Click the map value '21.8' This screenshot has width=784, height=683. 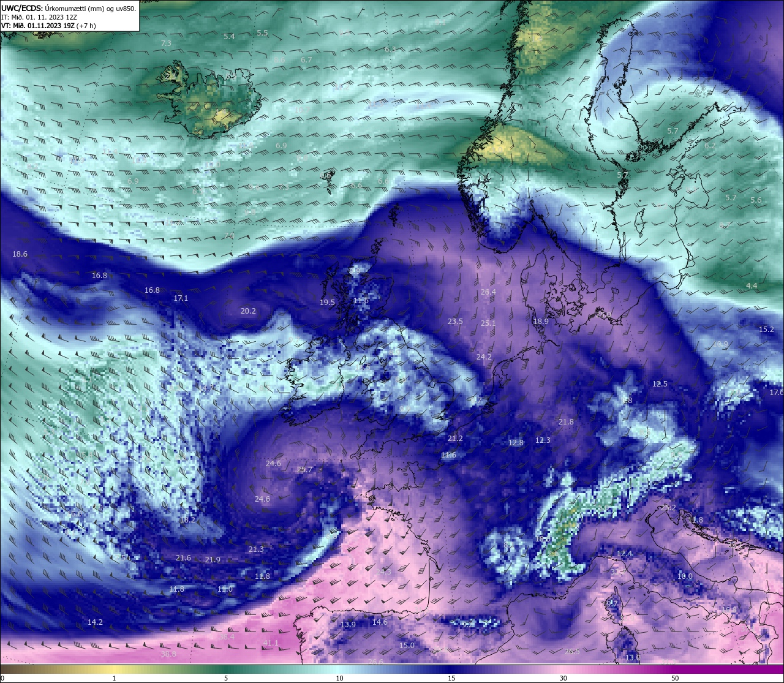pos(566,422)
